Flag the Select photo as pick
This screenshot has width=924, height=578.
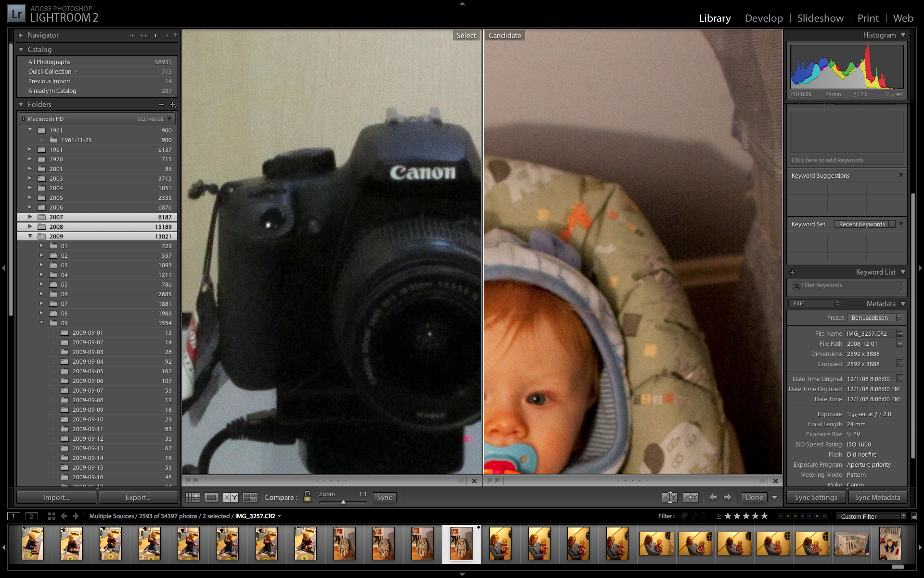click(x=188, y=480)
